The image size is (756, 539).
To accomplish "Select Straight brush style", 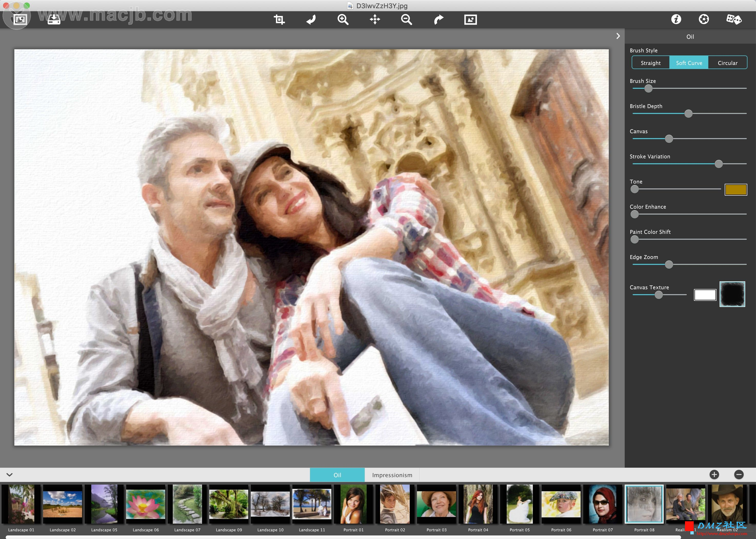I will [x=651, y=63].
